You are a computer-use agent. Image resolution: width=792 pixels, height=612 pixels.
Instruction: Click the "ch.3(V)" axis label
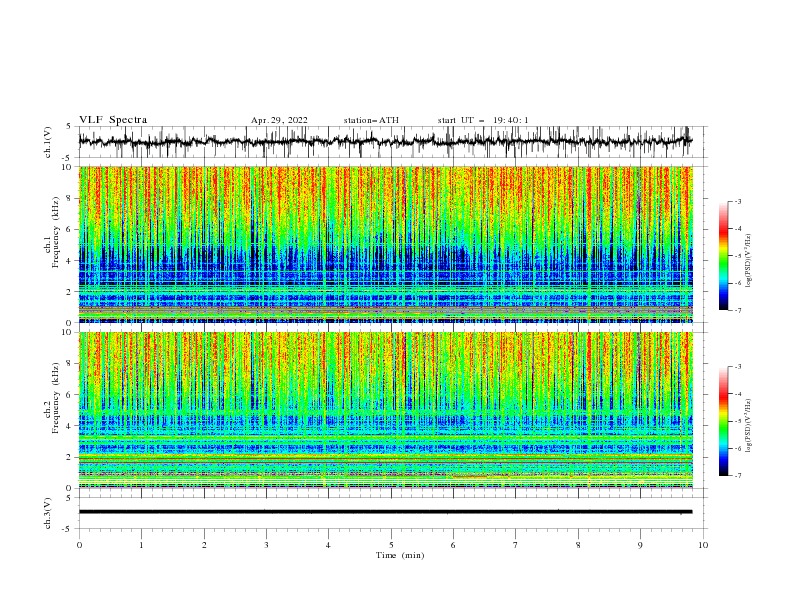48,513
